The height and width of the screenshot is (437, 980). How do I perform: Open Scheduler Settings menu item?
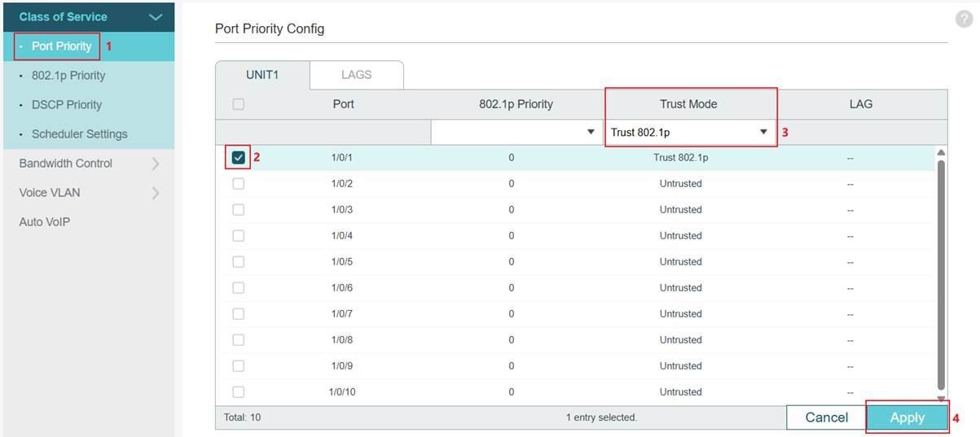80,134
